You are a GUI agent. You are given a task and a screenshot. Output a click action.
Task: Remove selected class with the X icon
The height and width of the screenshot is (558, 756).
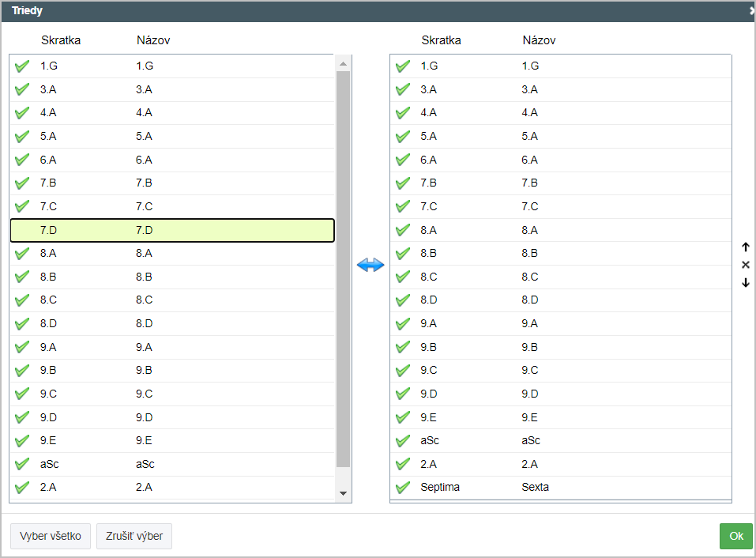pos(746,265)
